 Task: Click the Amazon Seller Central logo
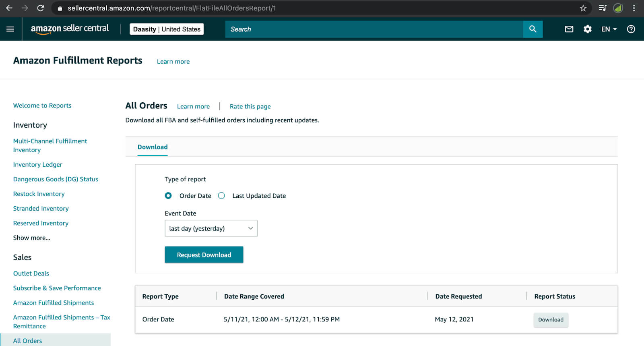[70, 29]
